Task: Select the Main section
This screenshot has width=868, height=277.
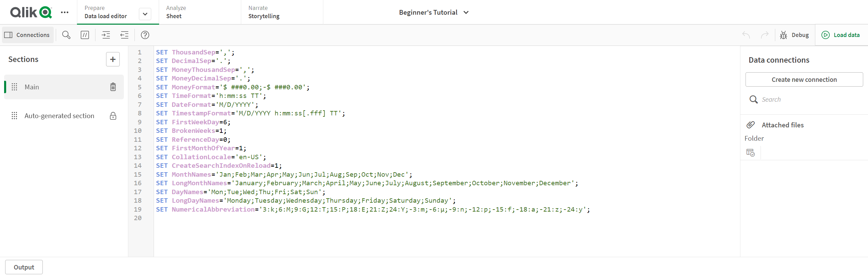Action: point(64,87)
